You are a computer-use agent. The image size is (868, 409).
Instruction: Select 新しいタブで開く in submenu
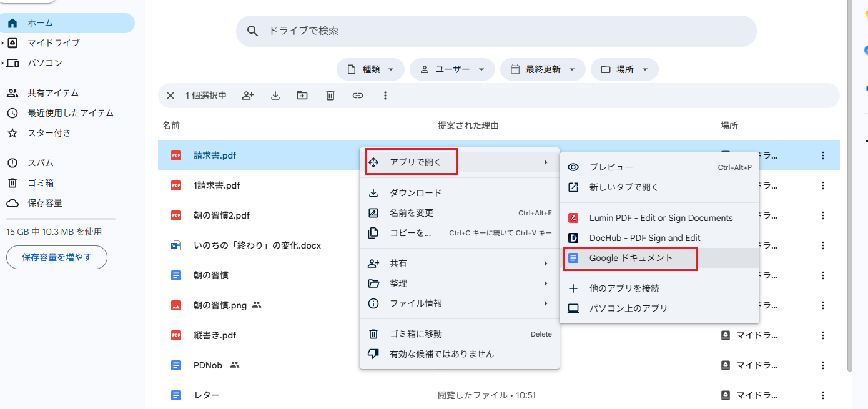659,187
